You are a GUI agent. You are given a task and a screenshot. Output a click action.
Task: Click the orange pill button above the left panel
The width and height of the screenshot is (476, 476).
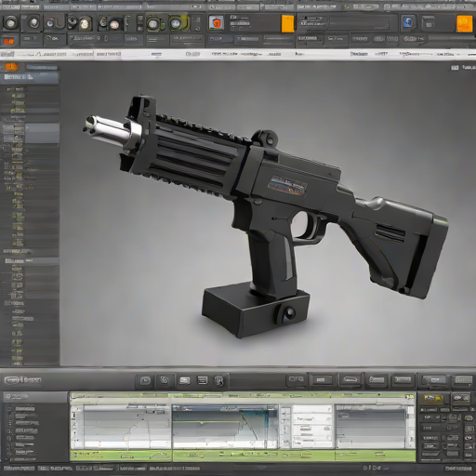click(x=11, y=67)
